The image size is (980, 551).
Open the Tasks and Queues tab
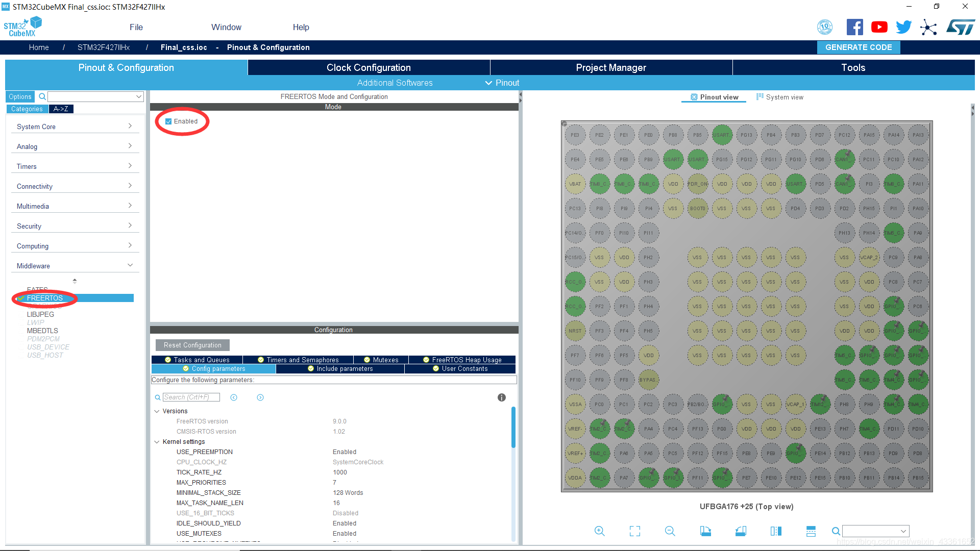coord(197,360)
